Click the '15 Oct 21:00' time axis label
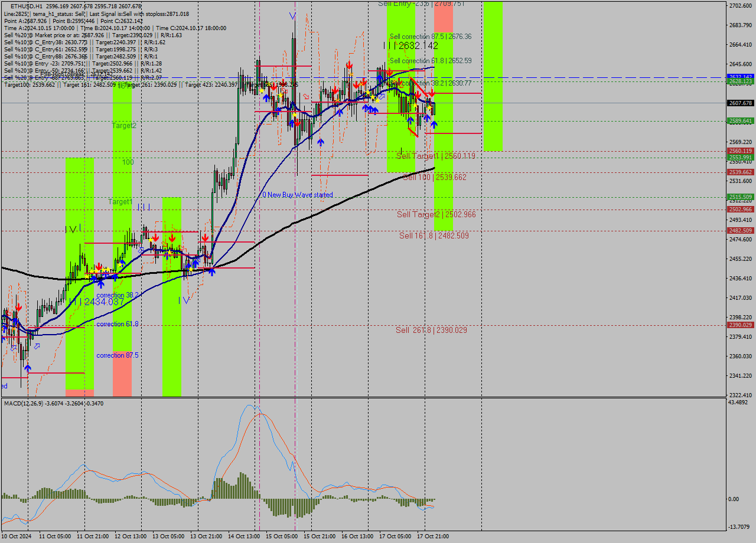This screenshot has width=756, height=543. tap(319, 537)
